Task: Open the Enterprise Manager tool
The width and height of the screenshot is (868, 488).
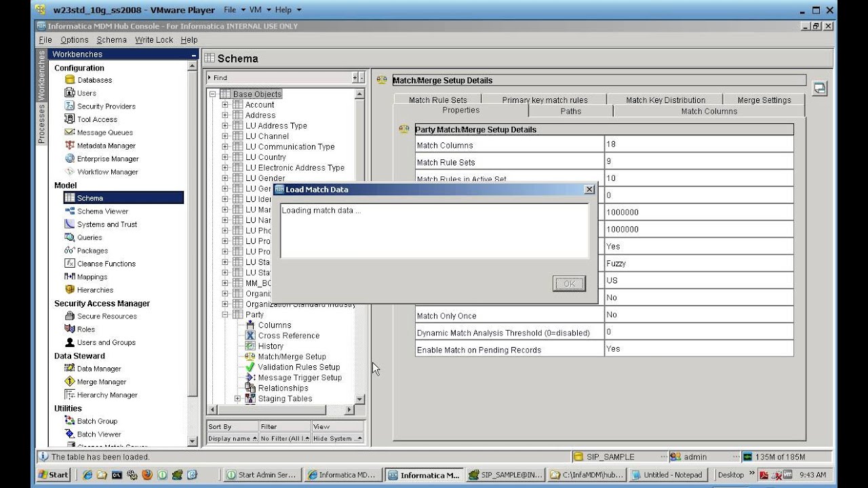Action: pos(102,159)
